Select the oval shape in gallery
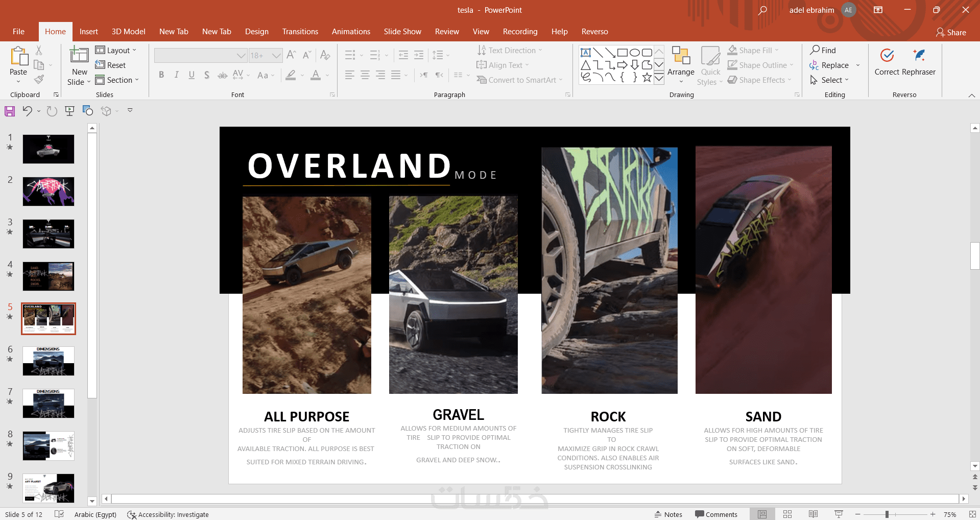The height and width of the screenshot is (520, 980). (635, 52)
